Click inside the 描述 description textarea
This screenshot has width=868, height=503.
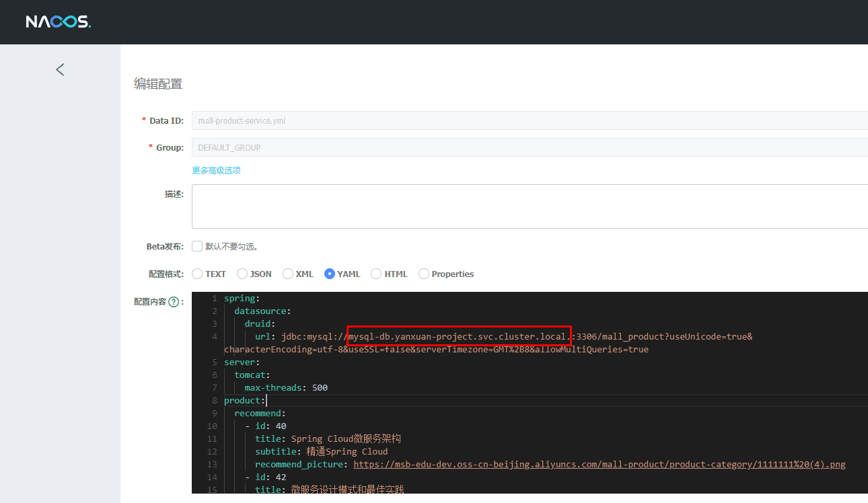click(530, 206)
